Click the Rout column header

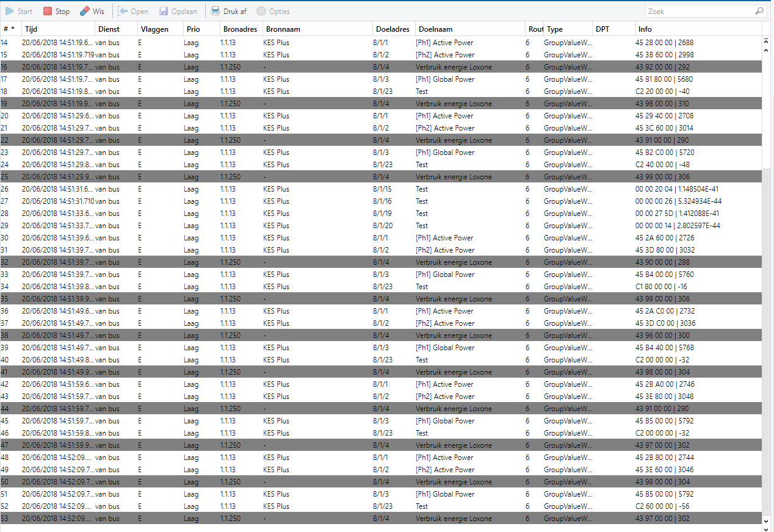[x=534, y=29]
